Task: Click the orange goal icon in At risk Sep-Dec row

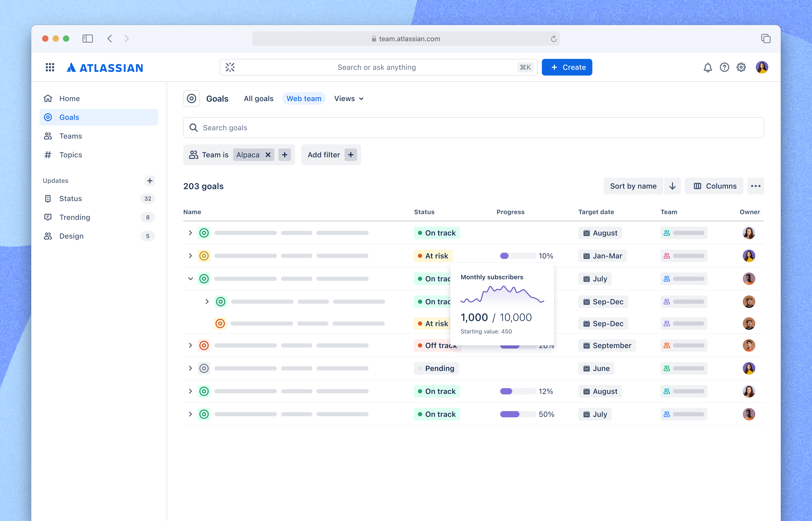Action: pyautogui.click(x=220, y=324)
